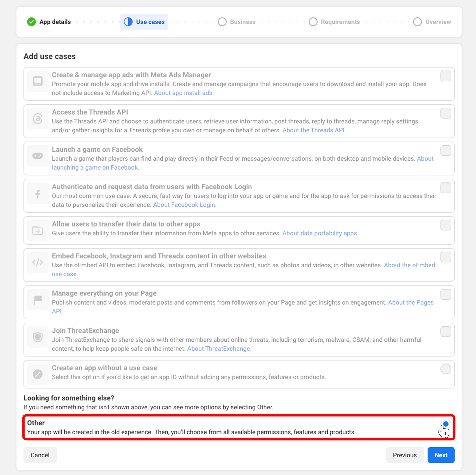Viewport: 476px width, 475px height.
Task: Click the 'Access the Threads API' title
Action: click(90, 112)
